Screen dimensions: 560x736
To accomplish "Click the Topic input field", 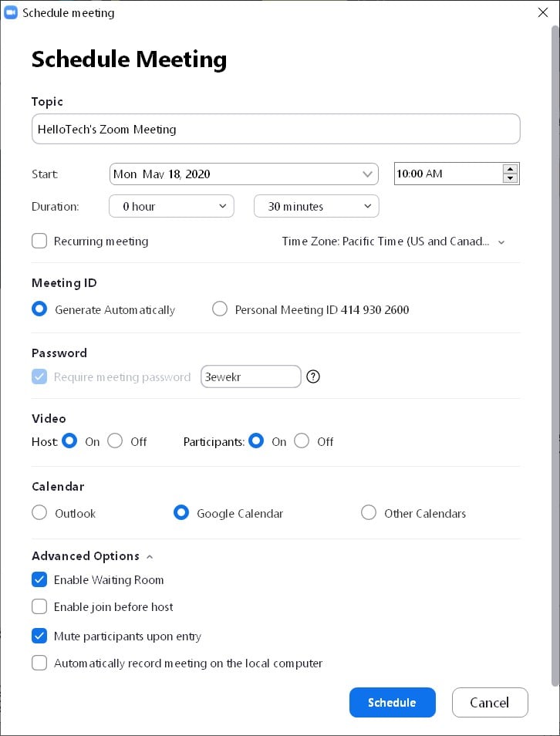I will click(275, 128).
